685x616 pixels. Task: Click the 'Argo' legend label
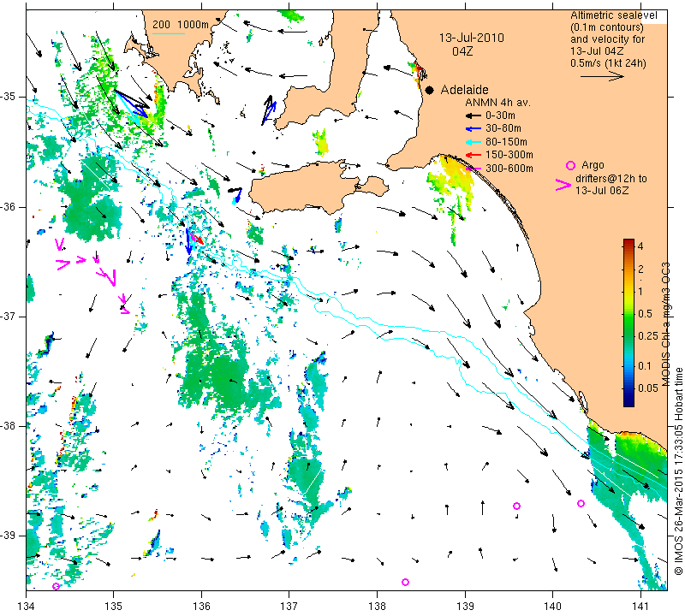(593, 165)
